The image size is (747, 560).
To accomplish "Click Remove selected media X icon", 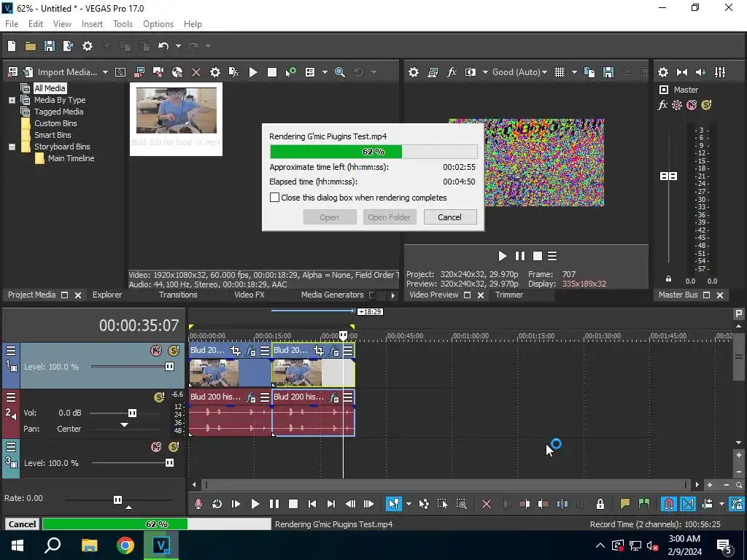I will [x=196, y=72].
